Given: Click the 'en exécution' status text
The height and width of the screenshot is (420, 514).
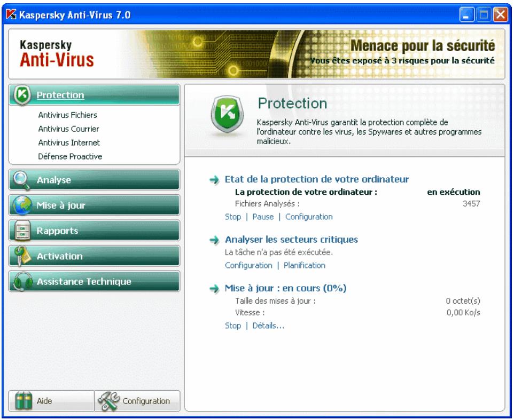Looking at the screenshot, I should (x=453, y=192).
